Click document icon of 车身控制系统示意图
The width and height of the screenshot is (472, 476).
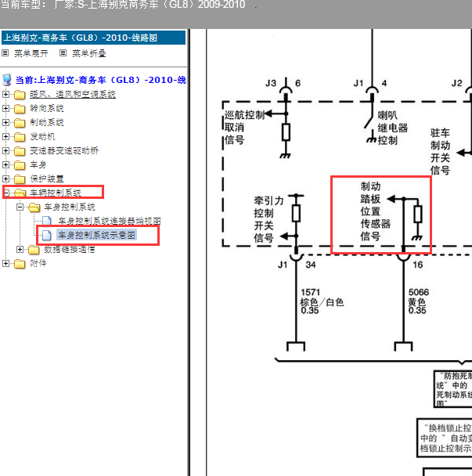[x=46, y=235]
